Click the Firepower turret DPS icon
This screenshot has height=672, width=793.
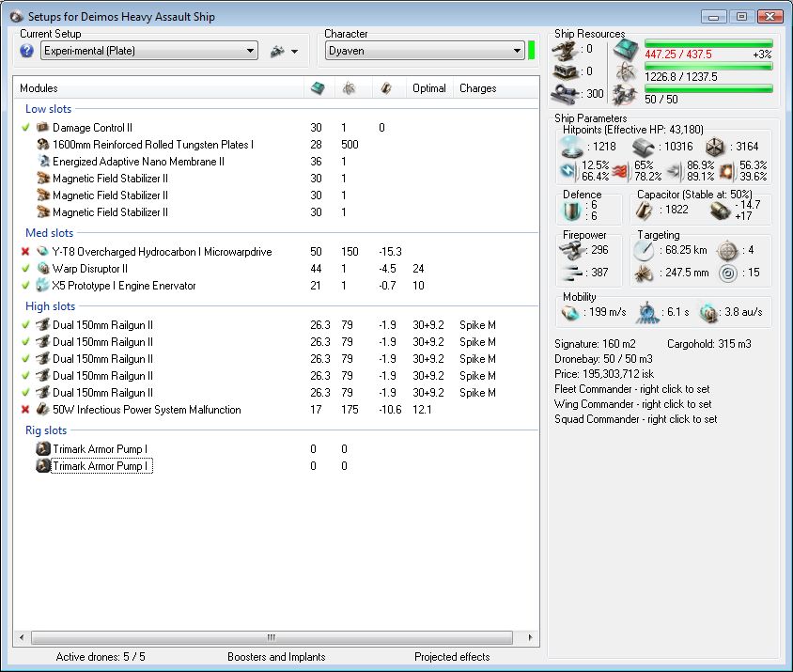click(x=571, y=250)
